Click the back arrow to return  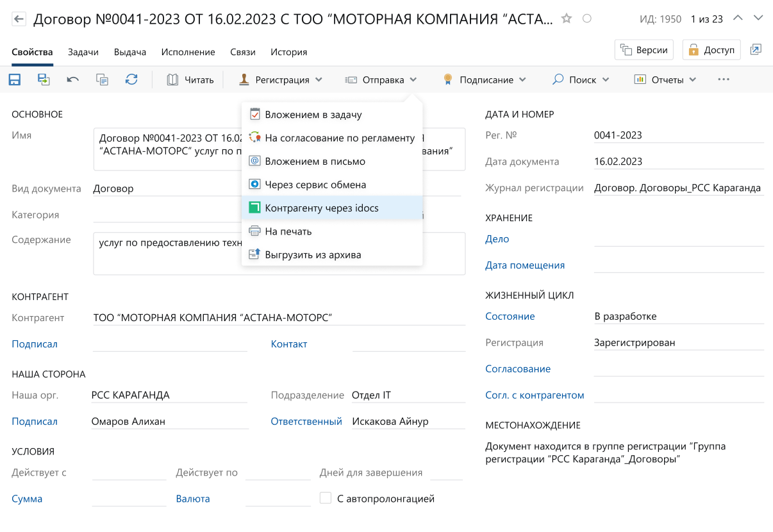pyautogui.click(x=19, y=19)
